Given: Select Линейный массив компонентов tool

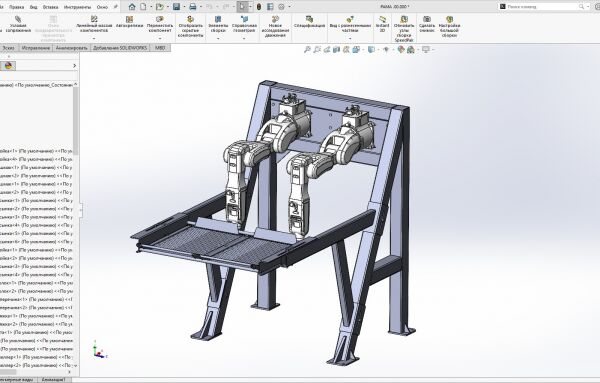Looking at the screenshot, I should (94, 23).
